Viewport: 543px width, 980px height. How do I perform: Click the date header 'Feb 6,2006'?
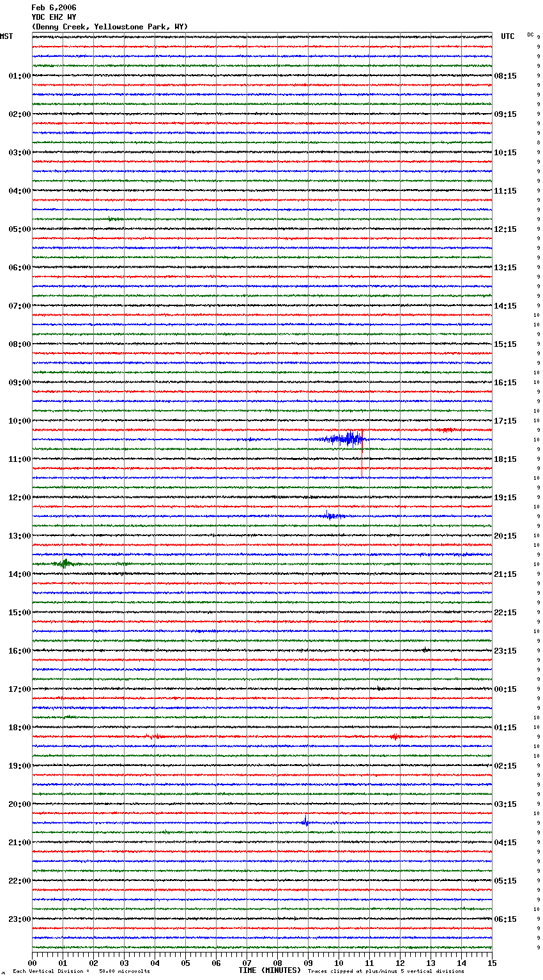54,8
